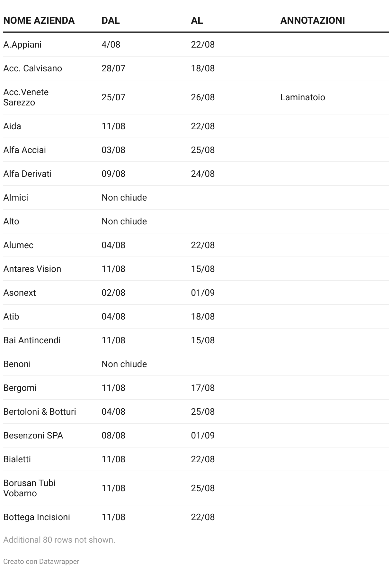Click the 'Additional 80 rows not shown' text
Screen dimensions: 392x569
(x=59, y=540)
